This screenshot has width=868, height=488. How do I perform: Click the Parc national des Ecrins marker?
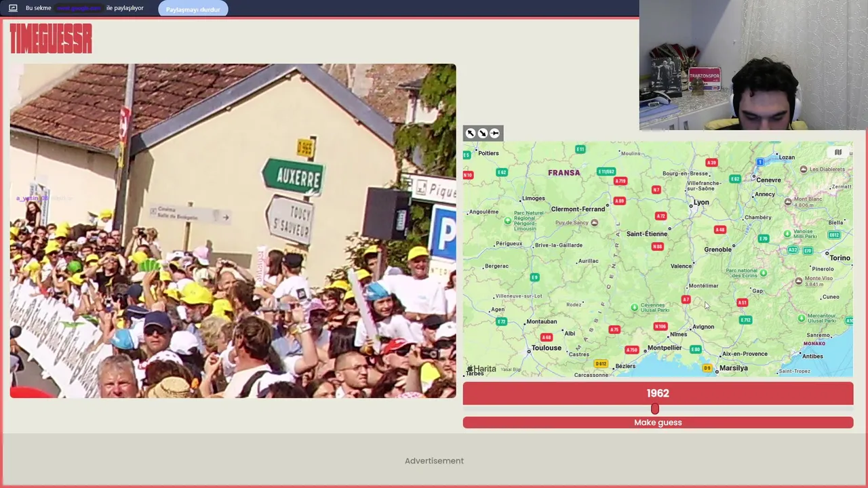tap(763, 272)
